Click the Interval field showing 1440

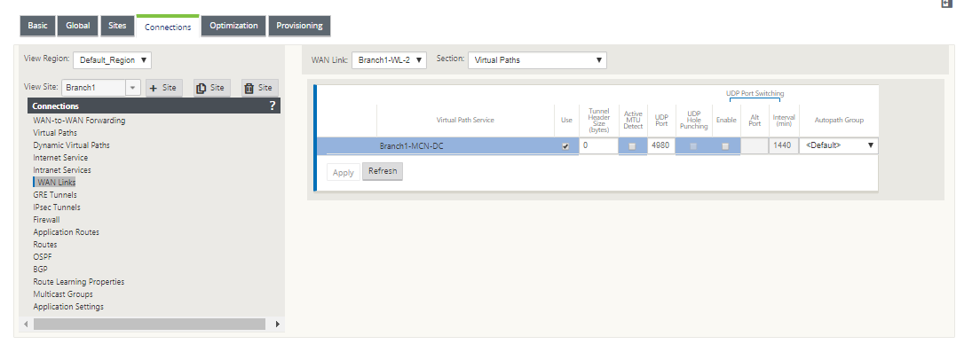pos(783,146)
